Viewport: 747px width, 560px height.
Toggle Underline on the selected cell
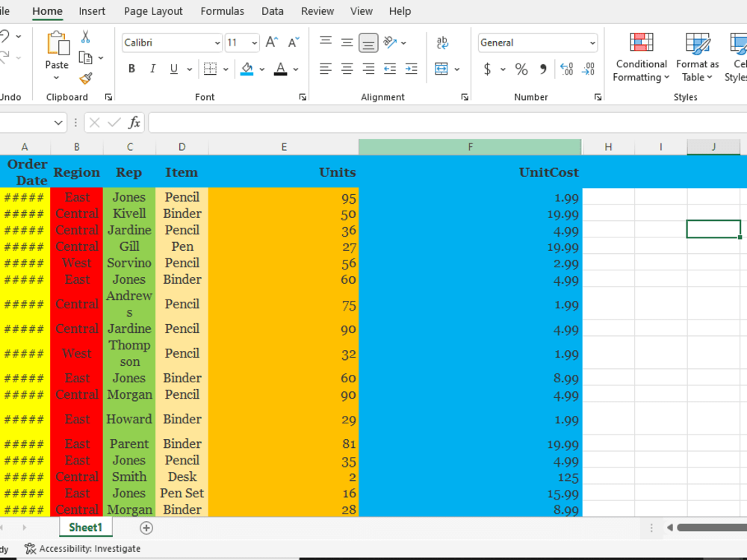tap(171, 69)
